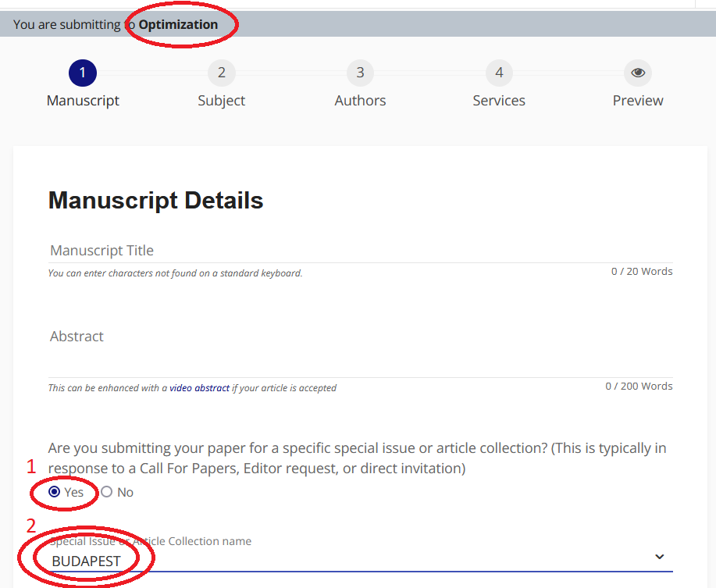Focus the Manuscript Title field

coord(359,251)
